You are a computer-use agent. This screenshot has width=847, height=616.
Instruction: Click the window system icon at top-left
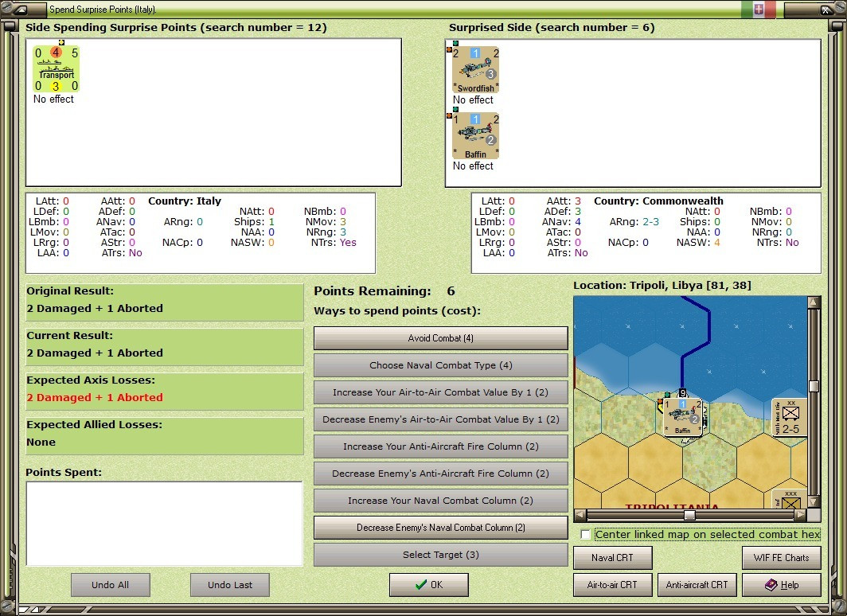click(20, 10)
